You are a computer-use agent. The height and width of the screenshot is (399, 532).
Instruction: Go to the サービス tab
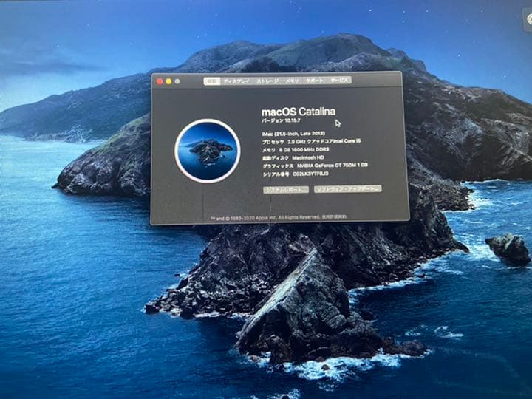point(340,80)
